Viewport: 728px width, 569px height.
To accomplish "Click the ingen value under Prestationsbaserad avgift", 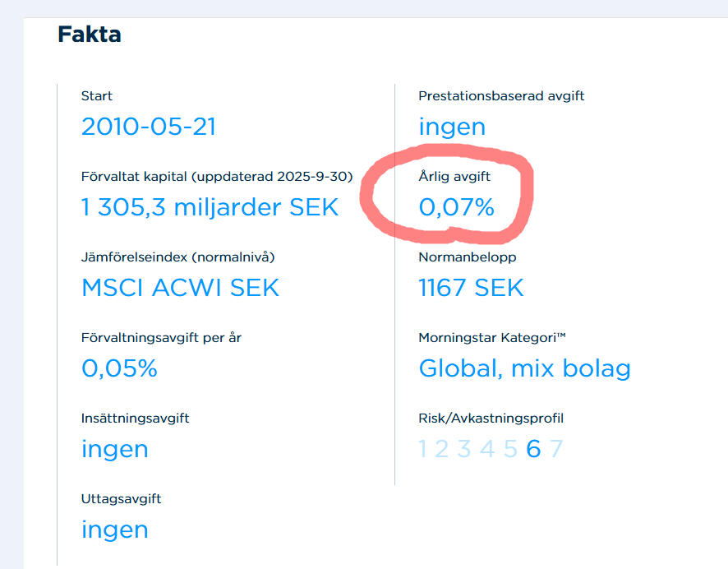I will tap(452, 127).
